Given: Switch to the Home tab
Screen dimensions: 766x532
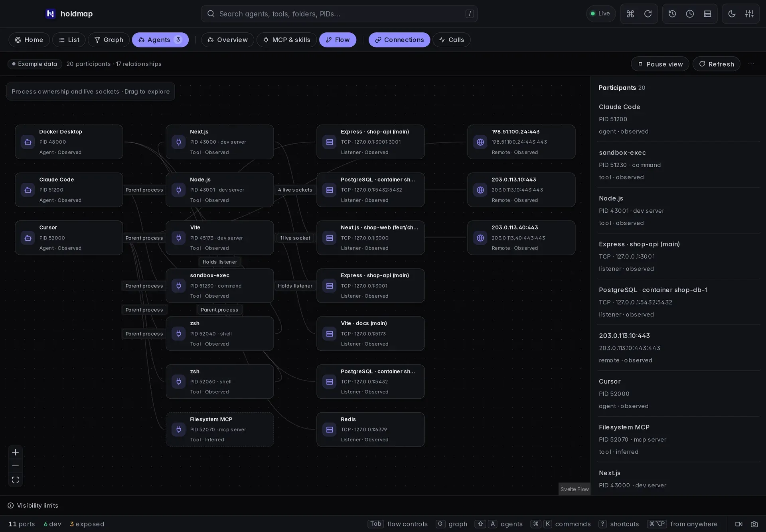Looking at the screenshot, I should click(x=29, y=40).
